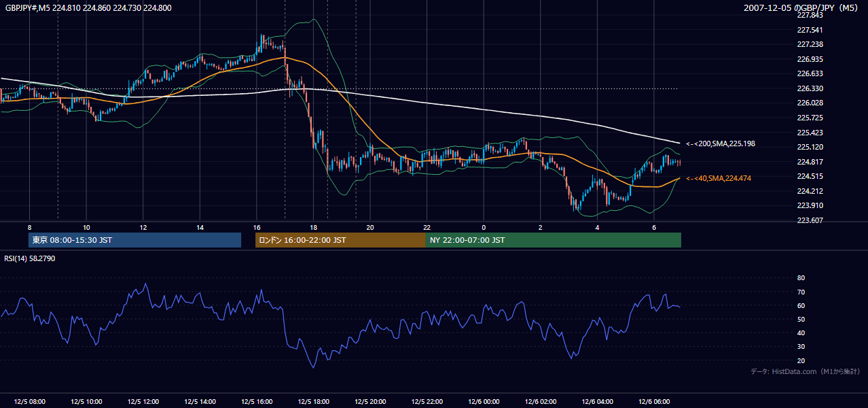Screen dimensions: 868x408
Task: Click the RSI 40 level label
Action: 801,333
